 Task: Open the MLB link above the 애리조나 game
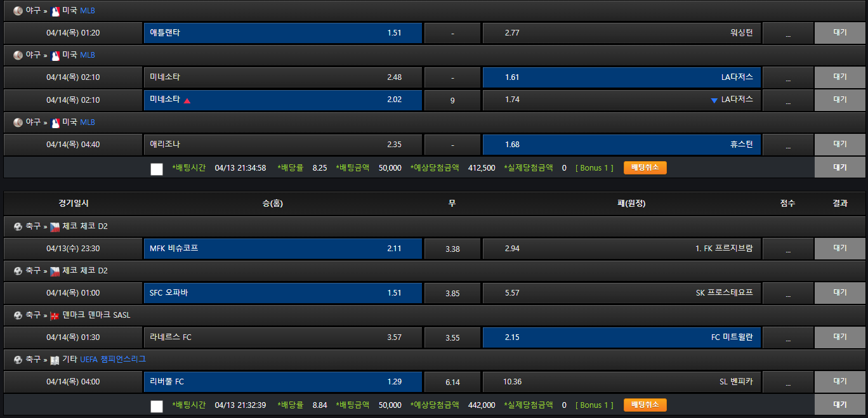pyautogui.click(x=88, y=122)
